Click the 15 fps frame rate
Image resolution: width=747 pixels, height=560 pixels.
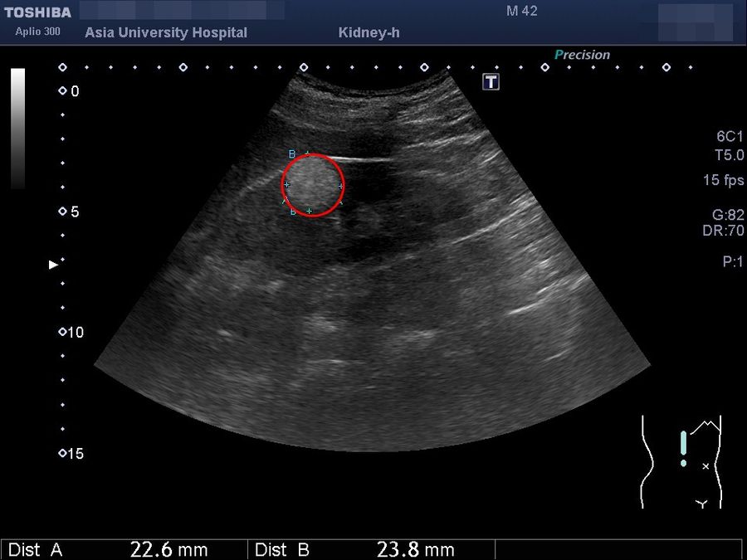pos(723,180)
